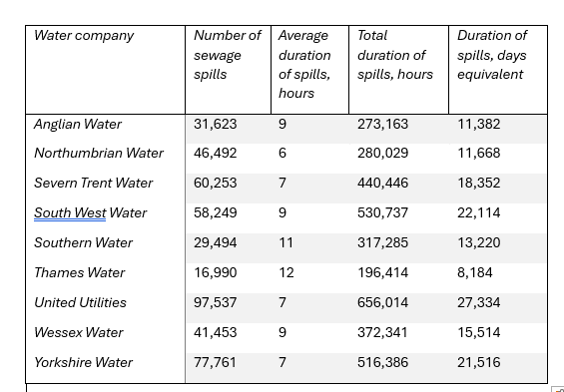Select Yorkshire Water days equivalent 21,516
Screen dimensions: 564x392
[x=479, y=362]
